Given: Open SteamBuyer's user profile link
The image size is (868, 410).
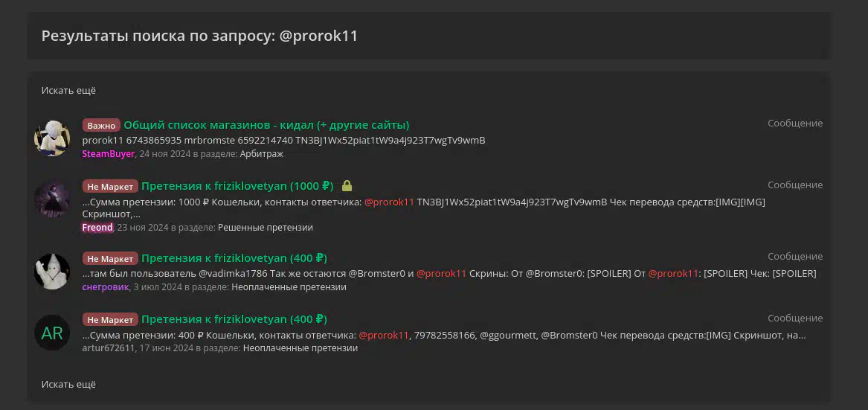Looking at the screenshot, I should [109, 154].
